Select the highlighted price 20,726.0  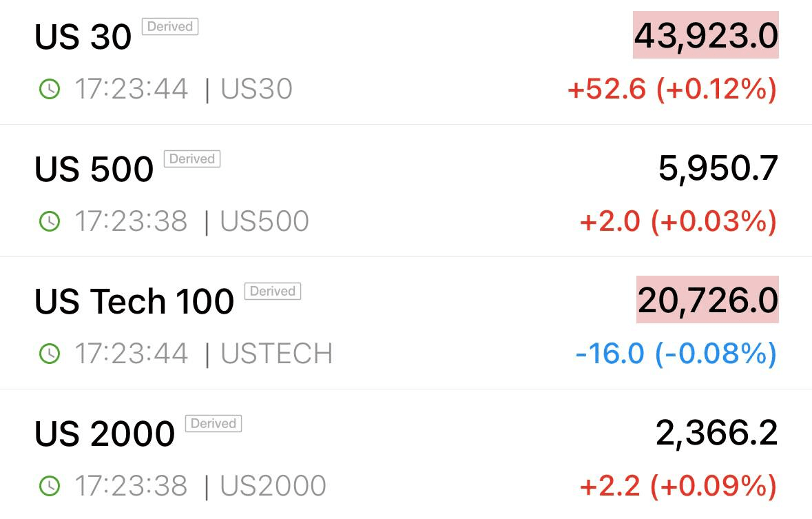[707, 300]
